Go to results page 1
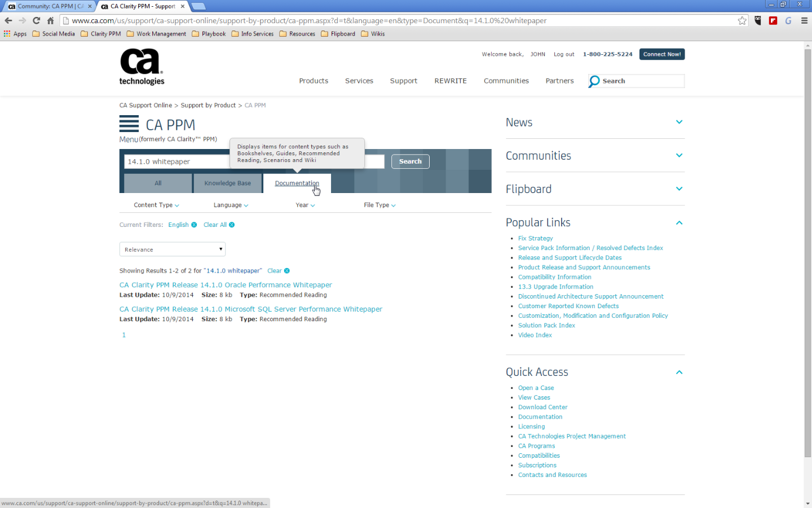812x508 pixels. point(124,335)
